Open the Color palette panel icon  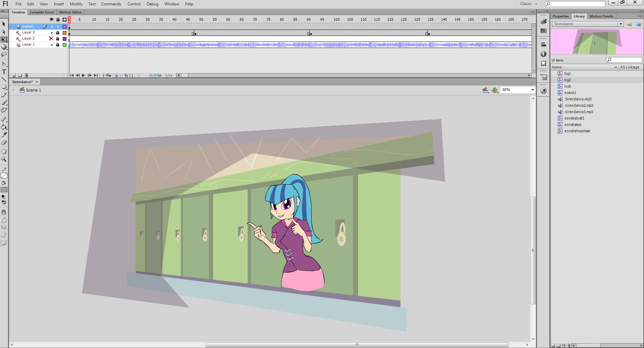pyautogui.click(x=544, y=21)
